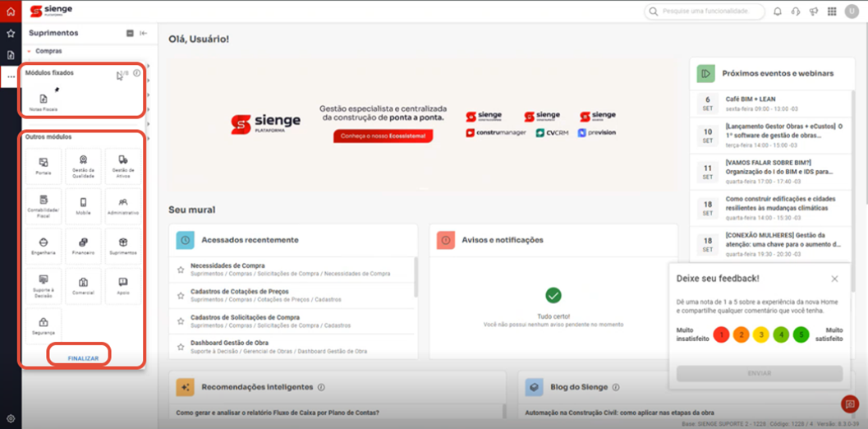Viewport: 868px width, 429px height.
Task: Open the Suprimentos module tile
Action: (123, 246)
